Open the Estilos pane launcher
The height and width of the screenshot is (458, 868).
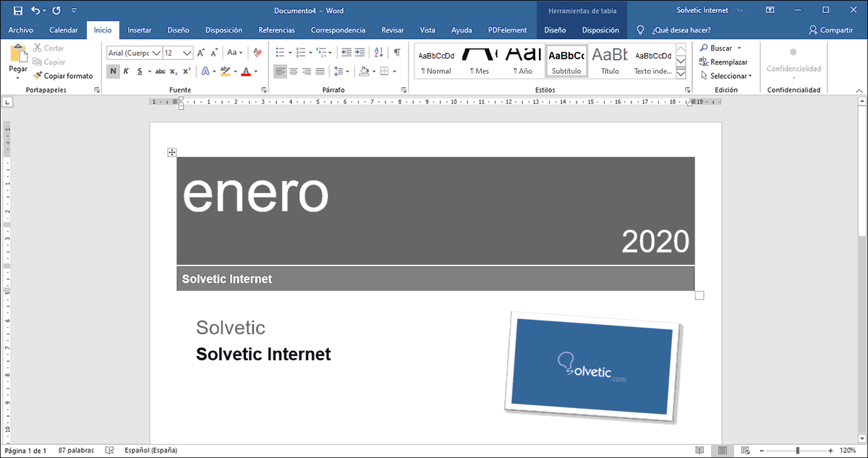point(687,90)
